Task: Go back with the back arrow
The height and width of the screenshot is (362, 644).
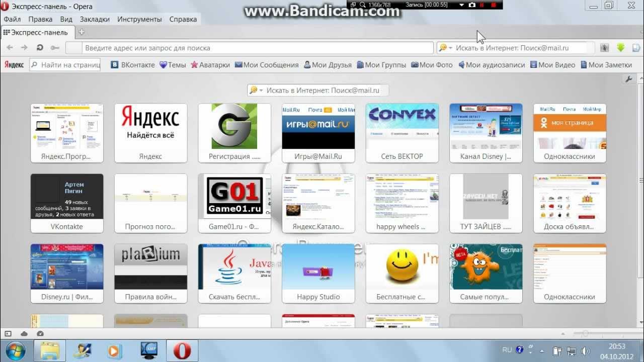Action: [10, 48]
